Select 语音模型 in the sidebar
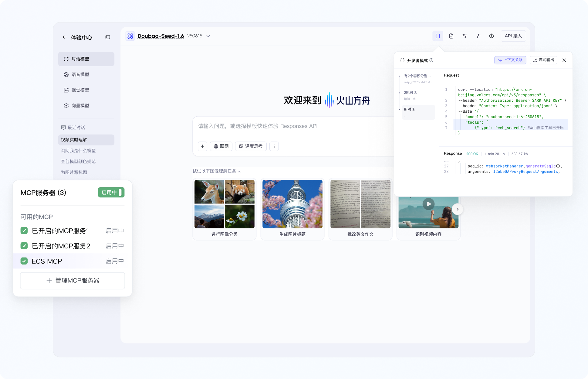 pos(80,74)
